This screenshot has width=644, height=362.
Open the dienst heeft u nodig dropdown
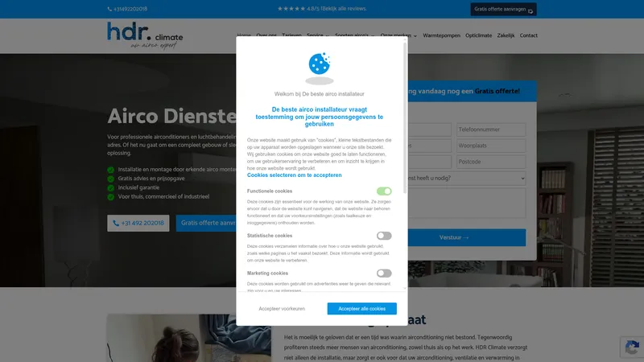467,178
